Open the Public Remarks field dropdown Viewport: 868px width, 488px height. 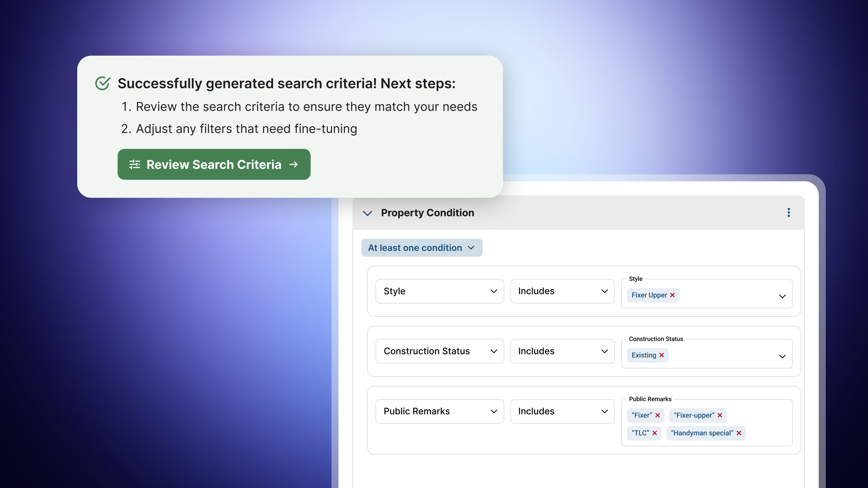[x=440, y=411]
